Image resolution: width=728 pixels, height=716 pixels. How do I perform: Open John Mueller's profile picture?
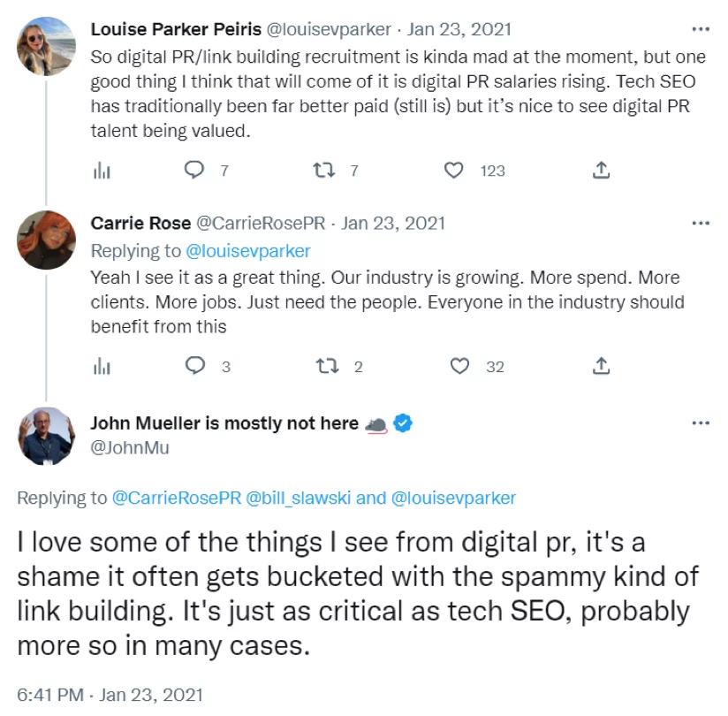46,436
